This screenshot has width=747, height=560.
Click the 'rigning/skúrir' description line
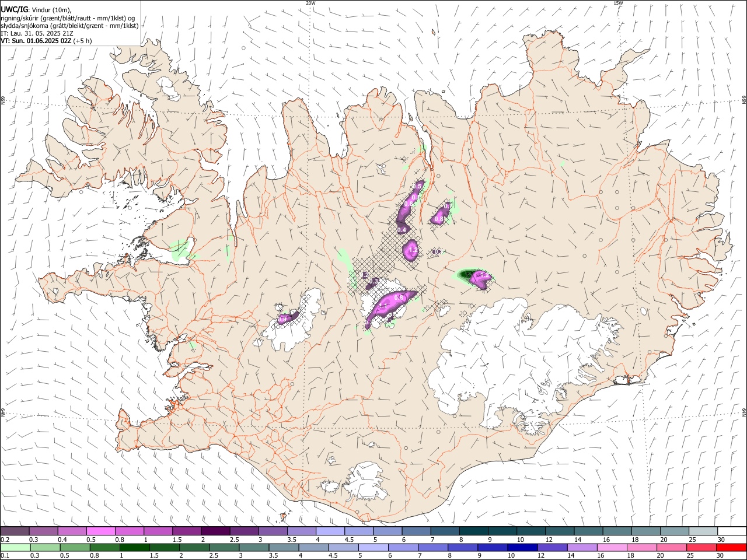click(x=68, y=18)
